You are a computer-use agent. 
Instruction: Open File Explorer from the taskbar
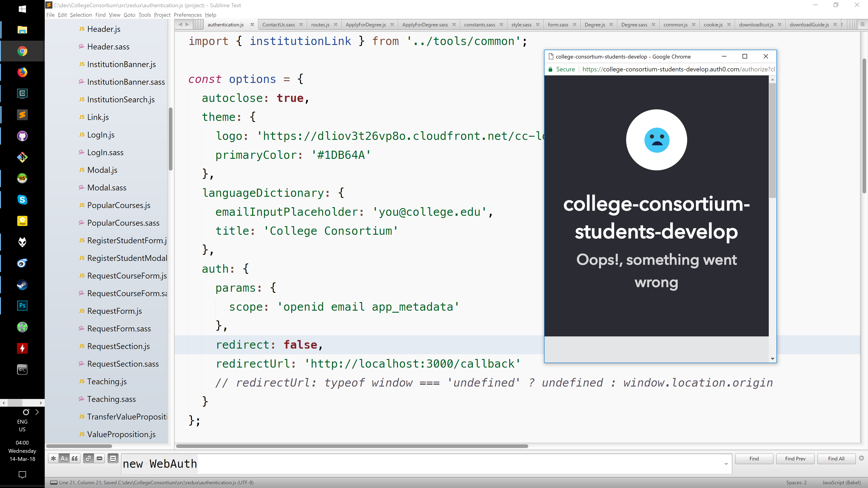coord(22,30)
